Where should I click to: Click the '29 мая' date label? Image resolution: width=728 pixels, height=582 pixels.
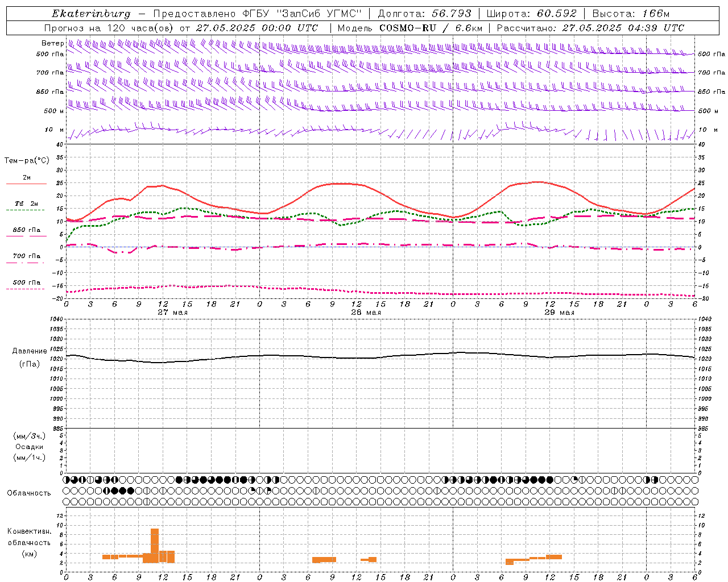pos(560,313)
